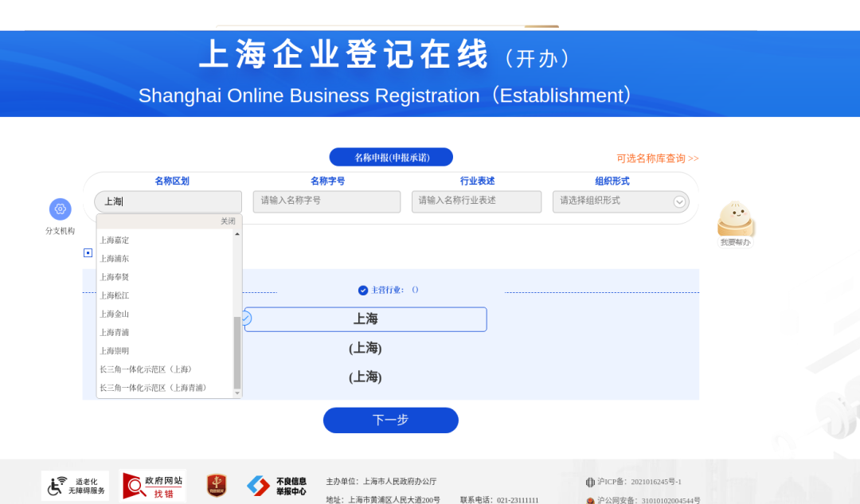
Task: Click the 联系电话：021-23111111 text
Action: (499, 500)
